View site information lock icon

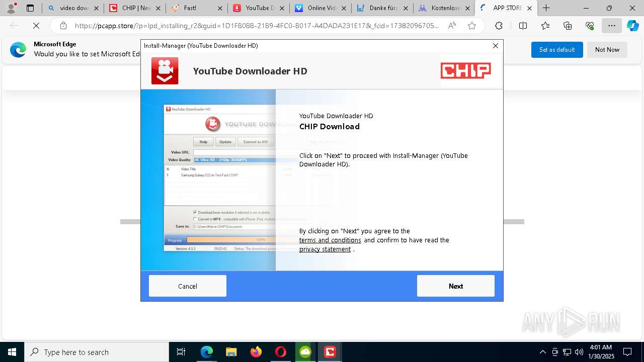coord(63,26)
